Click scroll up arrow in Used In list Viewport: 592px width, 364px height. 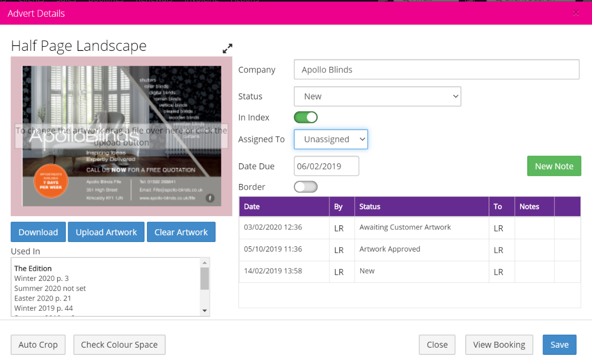205,262
